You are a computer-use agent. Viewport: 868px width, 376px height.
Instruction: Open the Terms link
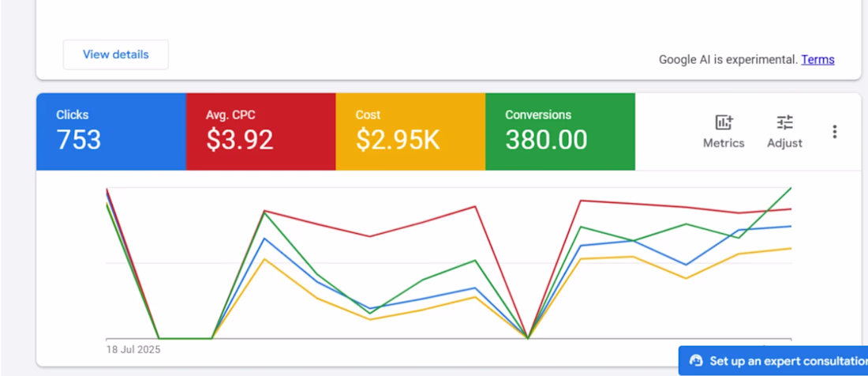click(817, 59)
